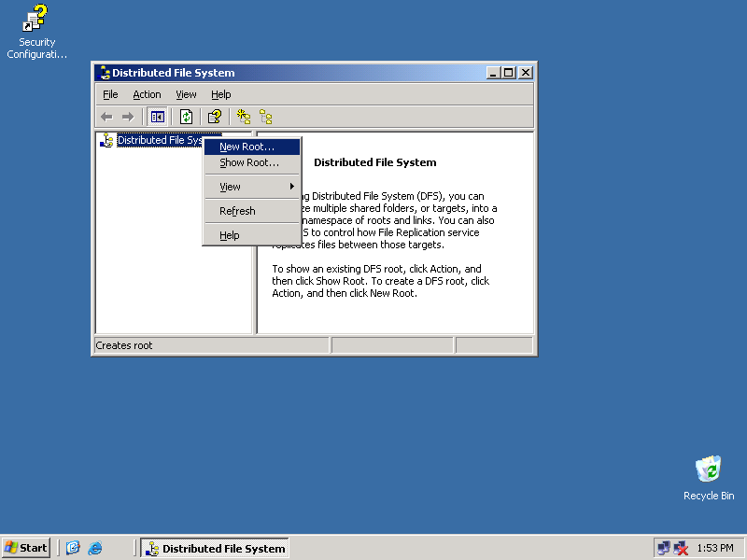Open the Action menu
This screenshot has height=560, width=747.
pos(147,94)
